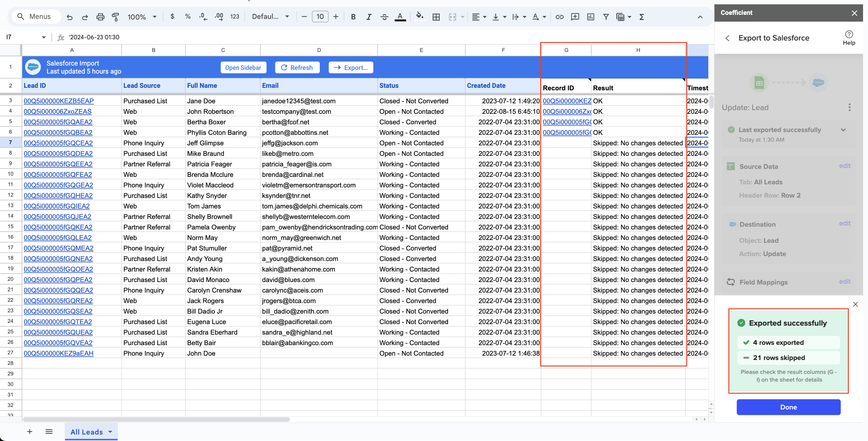Open Coefficient Help

(849, 37)
